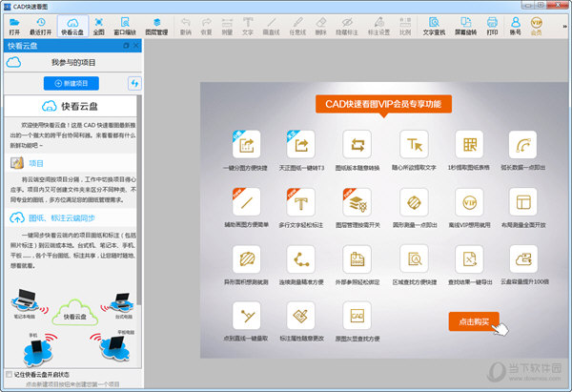This screenshot has height=392, width=572.
Task: Click the 屏幕旋转 screen rotate icon
Action: (x=466, y=27)
